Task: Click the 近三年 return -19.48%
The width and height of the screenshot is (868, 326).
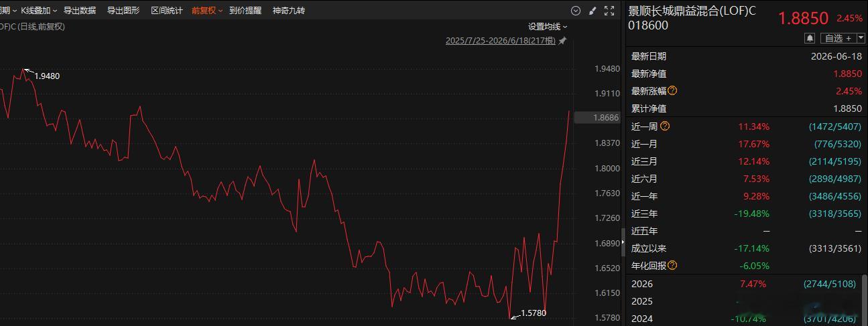Action: [753, 214]
